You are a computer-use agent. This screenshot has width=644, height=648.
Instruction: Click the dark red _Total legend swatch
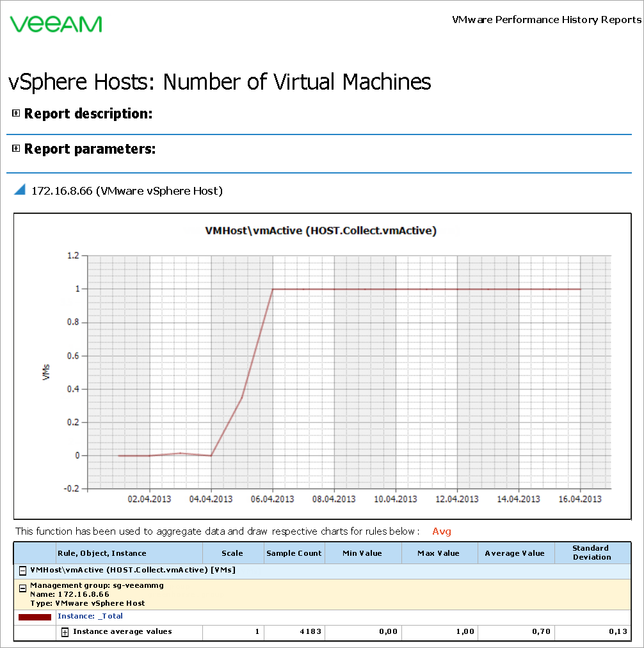point(35,617)
